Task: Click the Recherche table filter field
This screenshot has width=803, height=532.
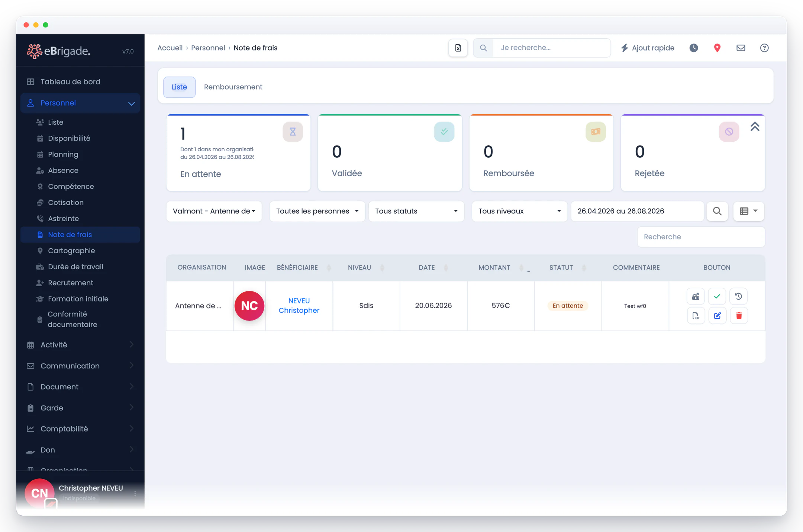Action: click(x=701, y=237)
